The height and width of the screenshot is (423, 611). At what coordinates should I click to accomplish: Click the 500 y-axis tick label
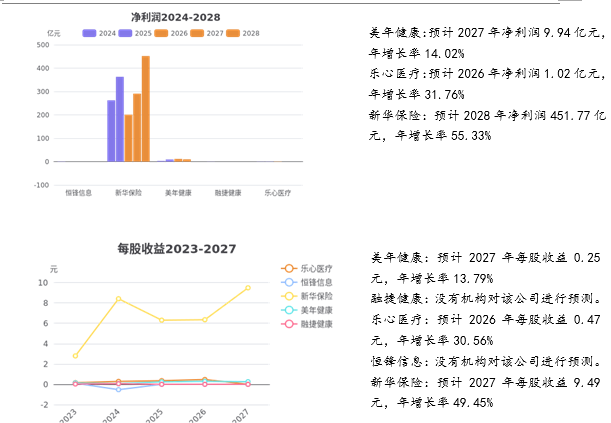(43, 45)
